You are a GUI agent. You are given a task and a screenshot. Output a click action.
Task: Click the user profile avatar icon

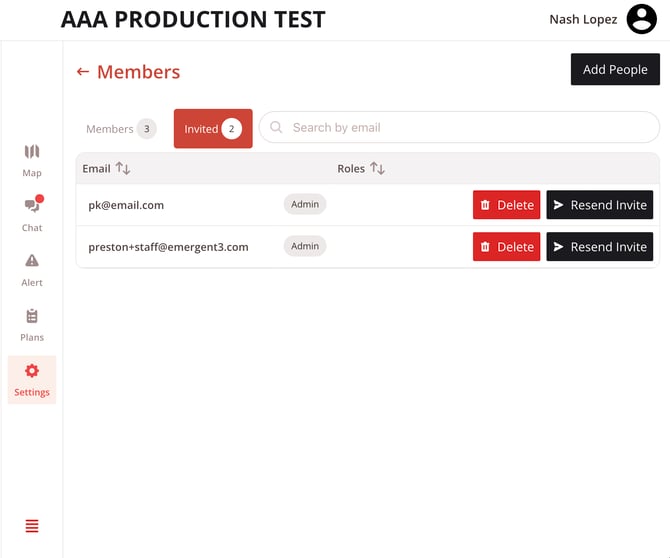pyautogui.click(x=641, y=19)
